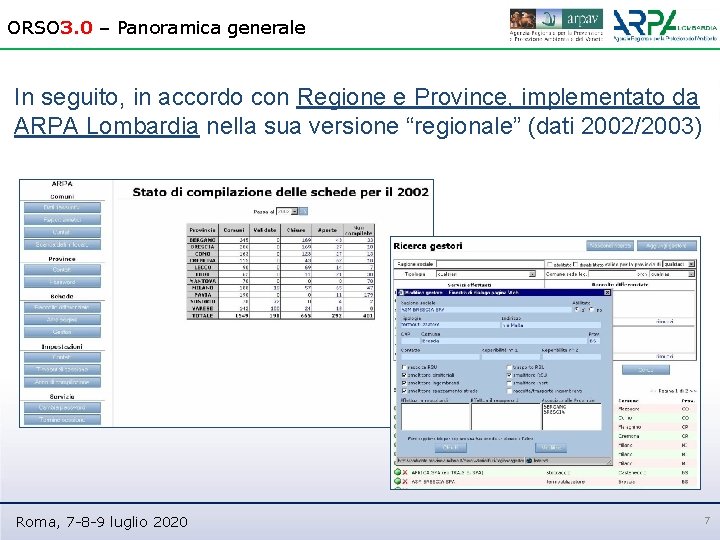The height and width of the screenshot is (540, 720).
Task: Open Anno di compilazione under Impostazioni
Action: click(x=62, y=382)
